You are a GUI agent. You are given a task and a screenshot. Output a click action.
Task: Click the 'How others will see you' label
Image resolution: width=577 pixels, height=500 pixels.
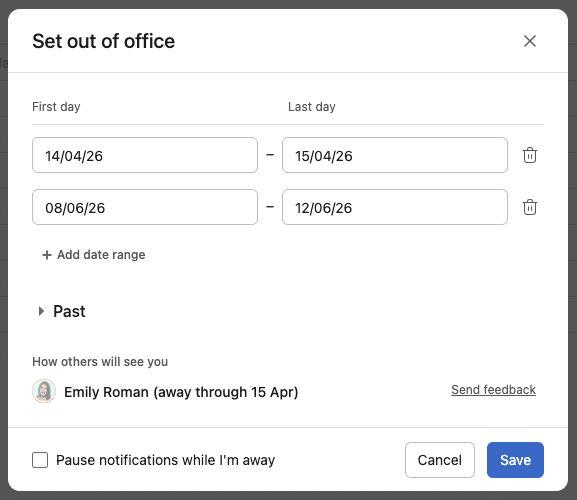(100, 362)
